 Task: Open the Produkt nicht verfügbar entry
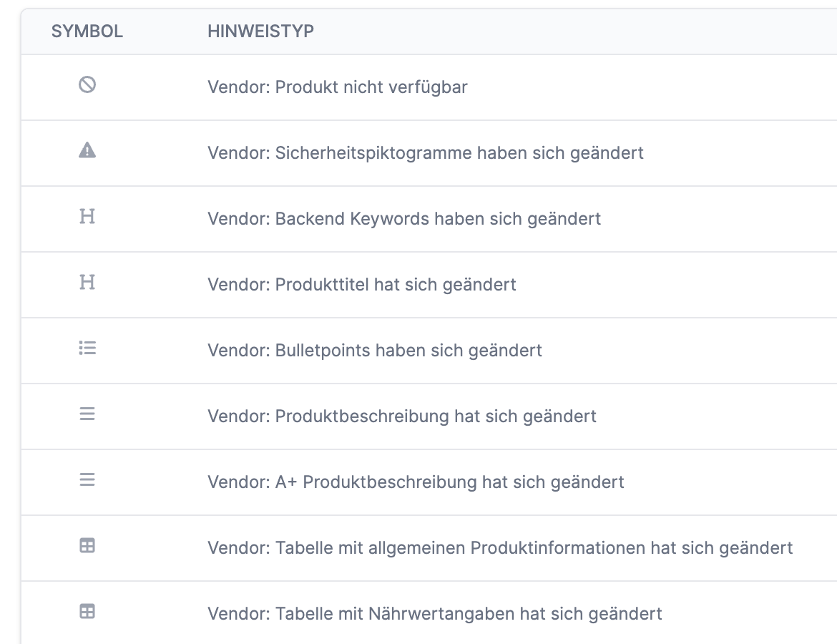(336, 87)
